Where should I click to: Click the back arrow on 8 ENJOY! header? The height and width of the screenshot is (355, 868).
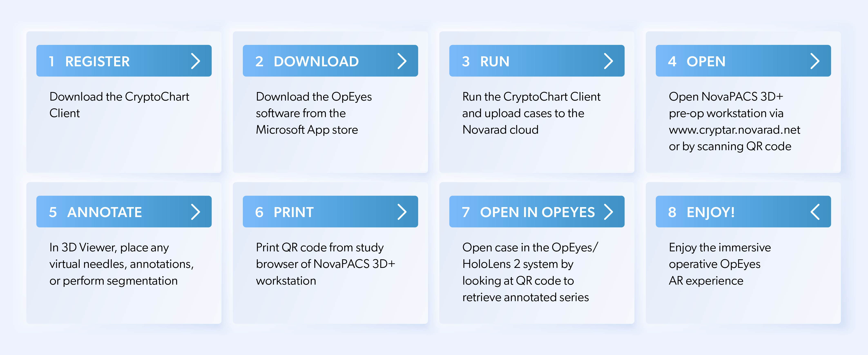coord(815,212)
